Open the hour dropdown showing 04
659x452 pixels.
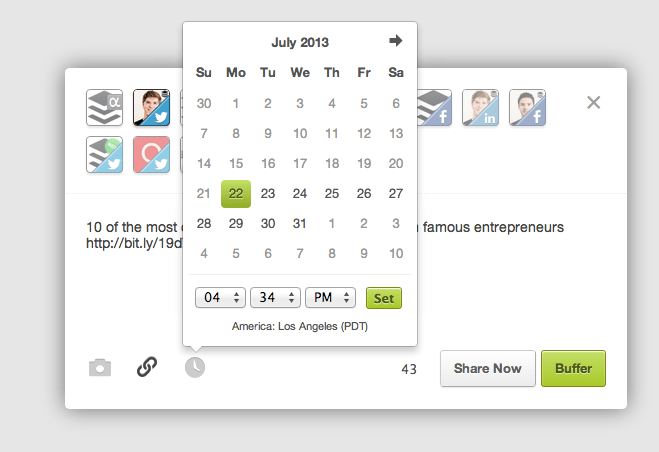tap(222, 298)
